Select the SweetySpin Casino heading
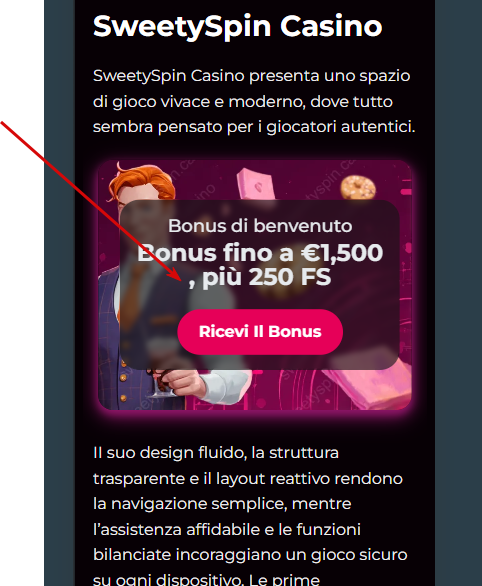 pyautogui.click(x=238, y=26)
